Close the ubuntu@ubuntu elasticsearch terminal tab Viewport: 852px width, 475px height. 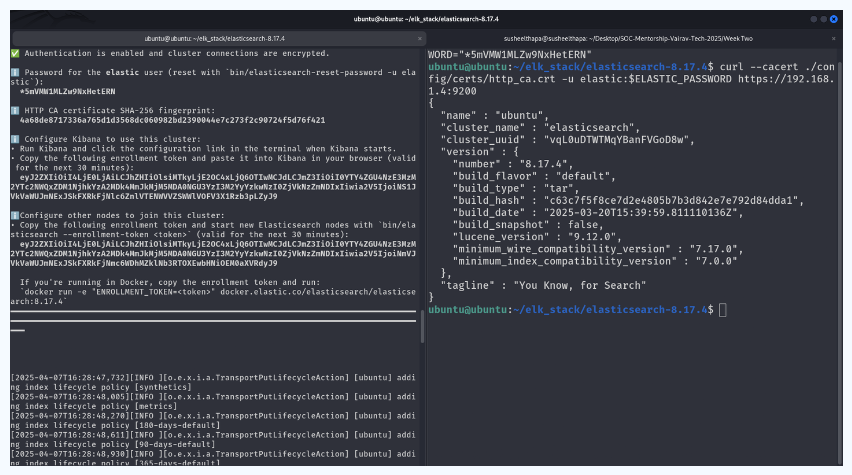tap(419, 39)
